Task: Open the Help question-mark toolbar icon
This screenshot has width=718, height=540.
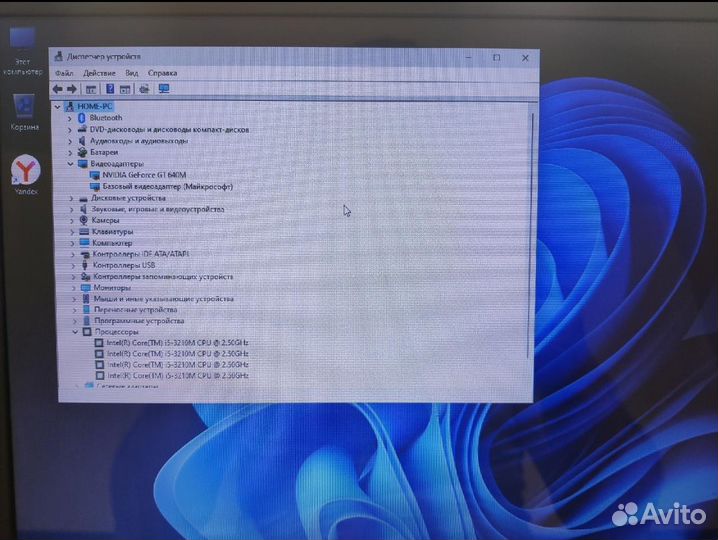Action: click(x=110, y=89)
